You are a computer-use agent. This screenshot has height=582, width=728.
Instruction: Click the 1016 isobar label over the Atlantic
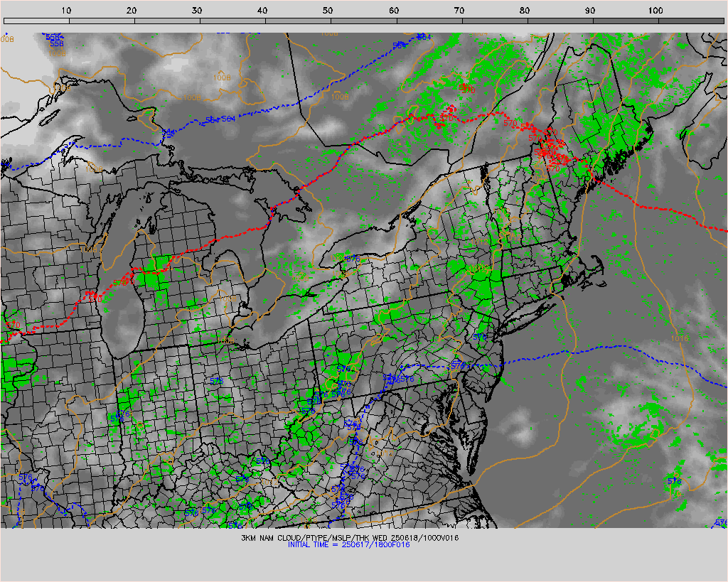click(679, 338)
